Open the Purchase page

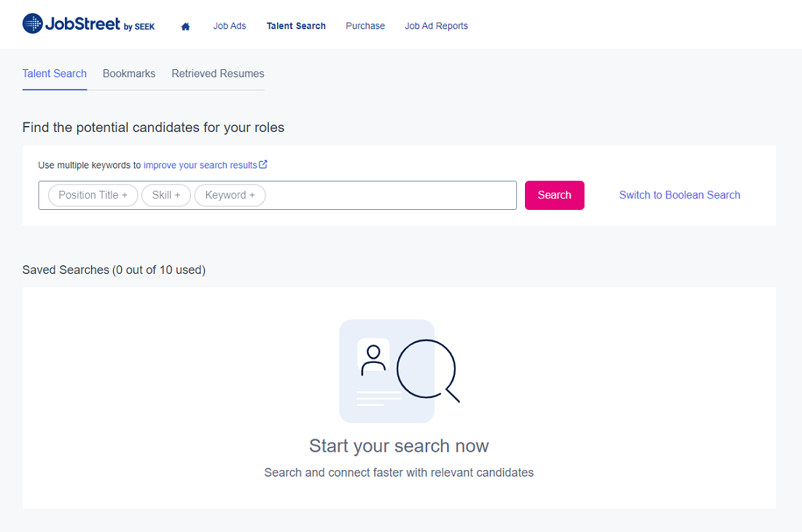(365, 26)
